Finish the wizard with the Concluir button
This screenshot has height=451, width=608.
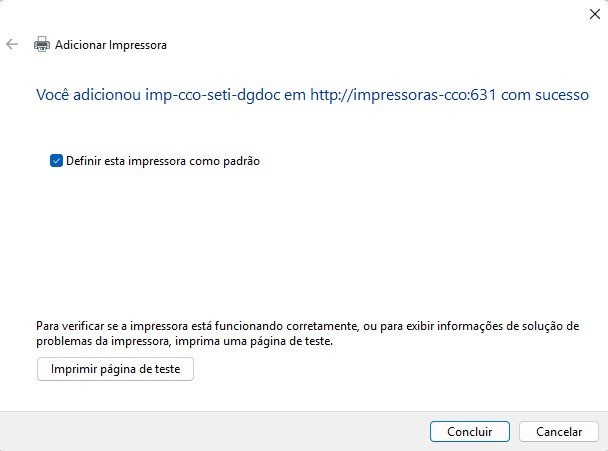pyautogui.click(x=470, y=432)
